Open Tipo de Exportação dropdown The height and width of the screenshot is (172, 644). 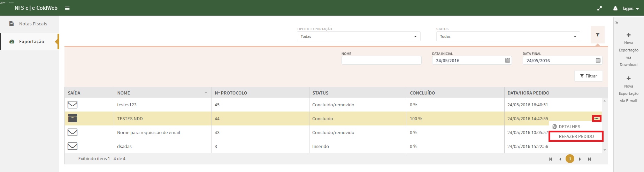[x=359, y=36]
